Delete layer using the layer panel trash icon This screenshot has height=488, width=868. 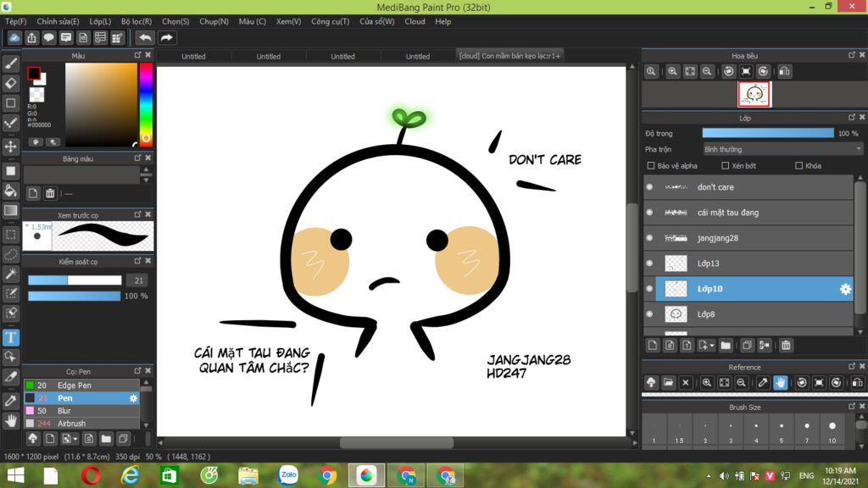pos(786,345)
